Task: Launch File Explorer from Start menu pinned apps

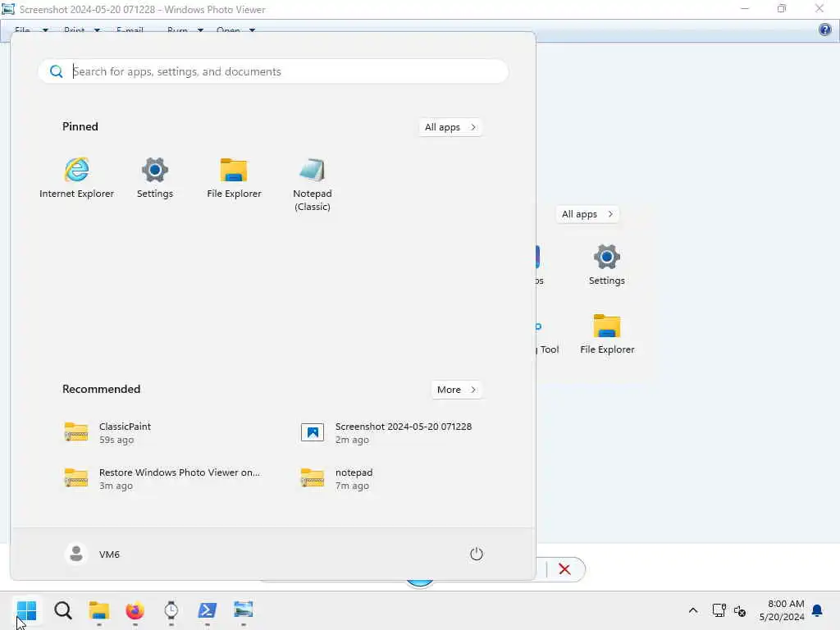Action: click(234, 179)
